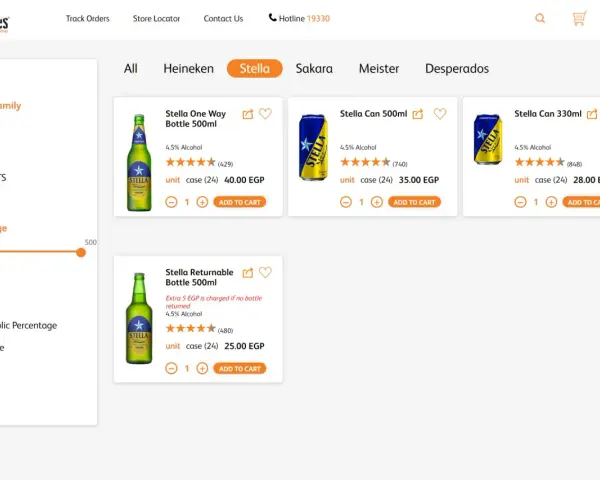The width and height of the screenshot is (600, 480).
Task: Favorite Stella Returnable Bottle with heart
Action: coord(265,272)
